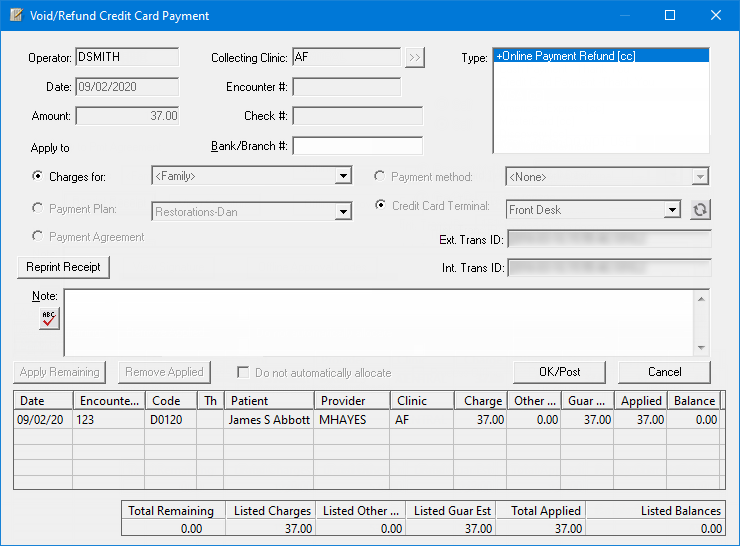
Task: Click the Note scrollbar down arrow
Action: click(702, 348)
